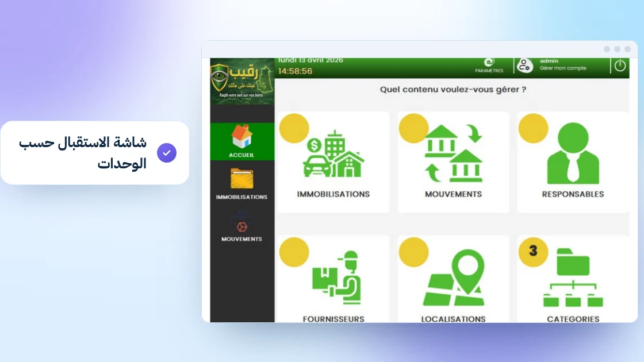Open the Localisations map pin card icon
The width and height of the screenshot is (644, 362).
click(454, 278)
